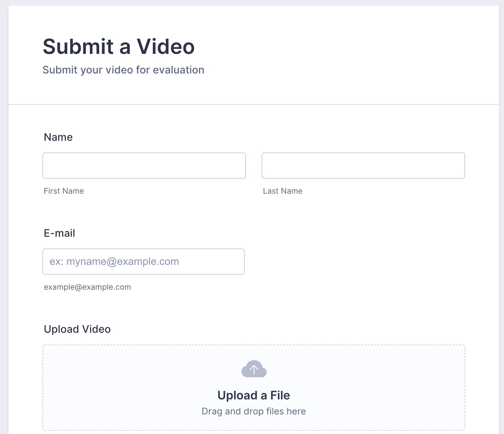The image size is (504, 434).
Task: Click the "Submit a Video" heading
Action: [x=119, y=46]
